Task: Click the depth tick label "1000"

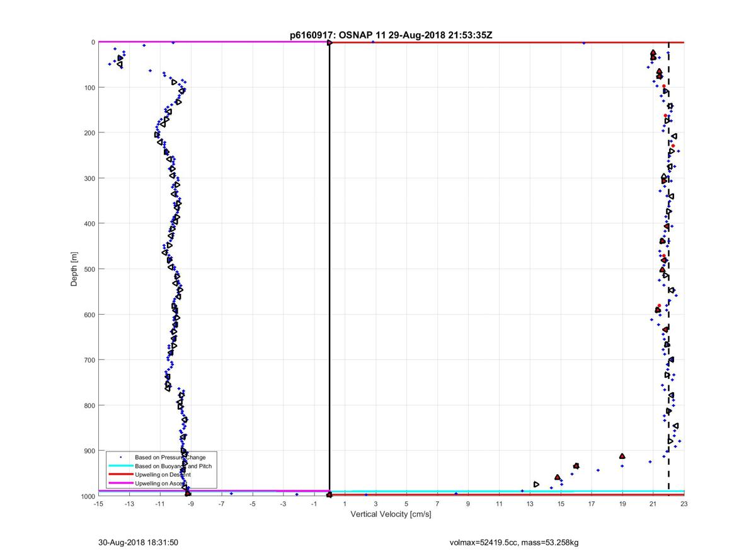Action: 88,496
